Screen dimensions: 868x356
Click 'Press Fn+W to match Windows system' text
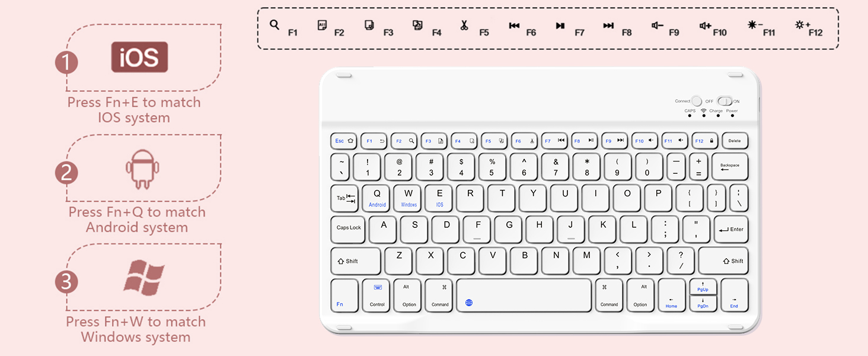coord(136,329)
